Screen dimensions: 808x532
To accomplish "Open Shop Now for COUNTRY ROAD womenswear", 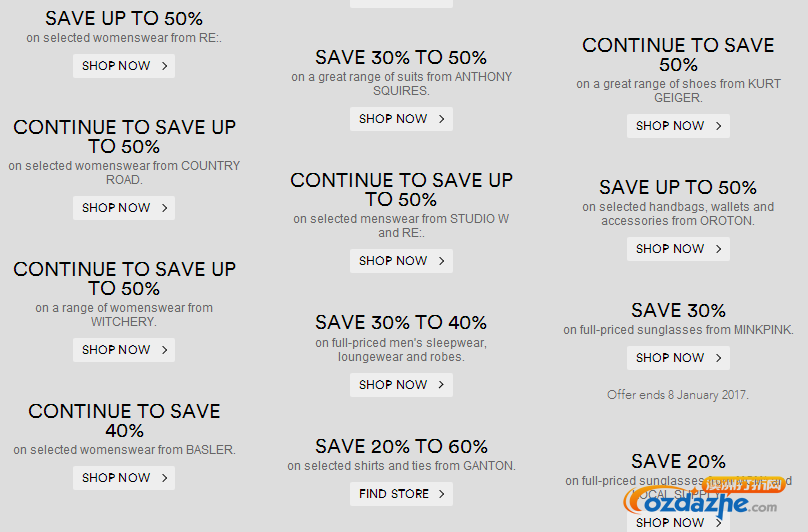I will (124, 208).
